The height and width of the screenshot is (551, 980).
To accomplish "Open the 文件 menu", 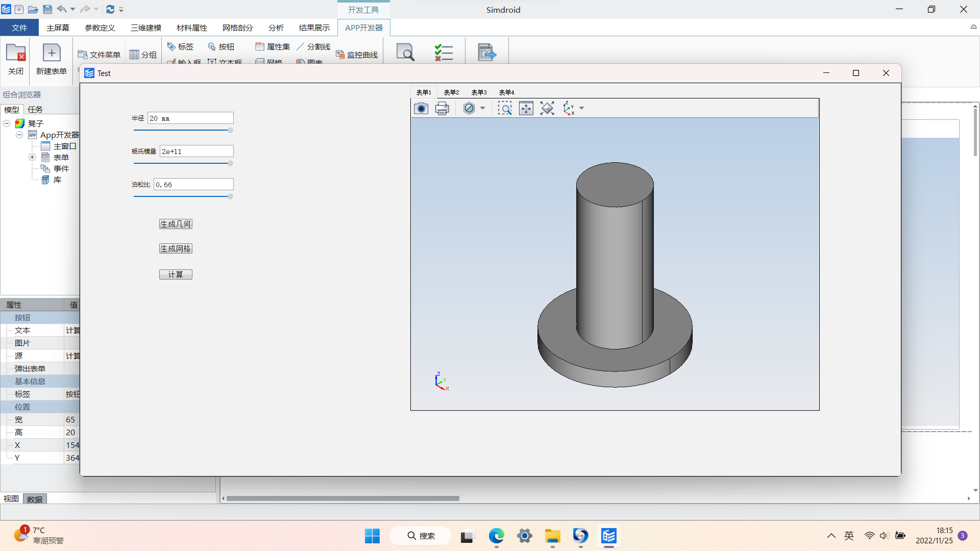I will (x=19, y=28).
